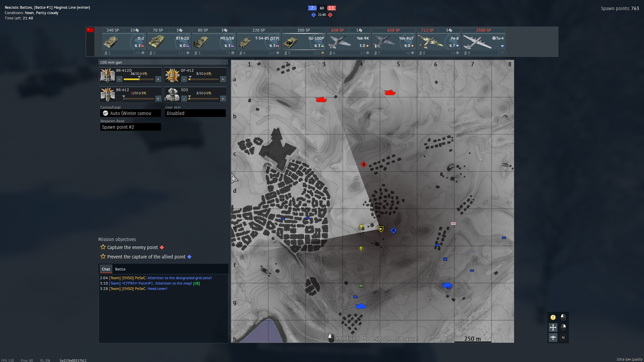The image size is (644, 362).
Task: Open the Respawn Base dropdown
Action: tap(130, 127)
